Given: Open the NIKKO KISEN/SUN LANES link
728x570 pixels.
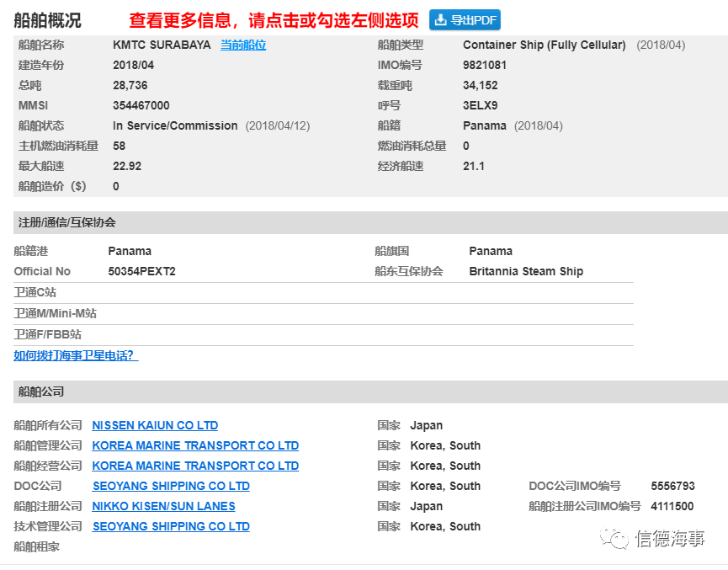Looking at the screenshot, I should [164, 506].
